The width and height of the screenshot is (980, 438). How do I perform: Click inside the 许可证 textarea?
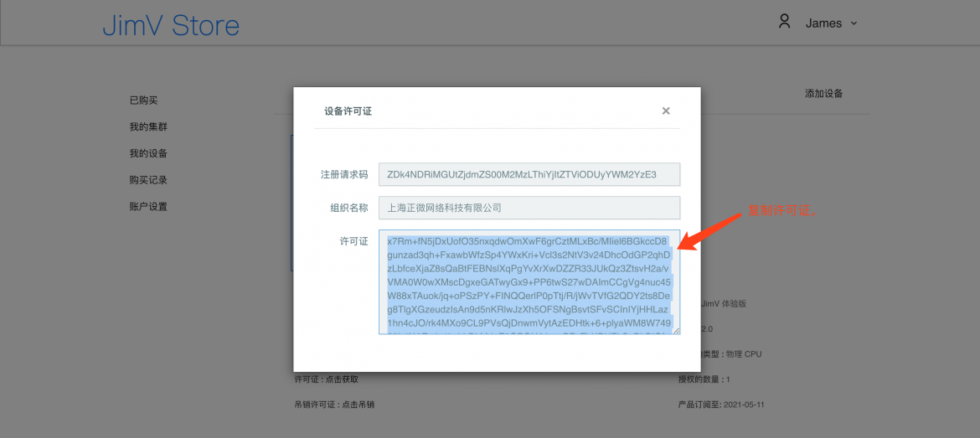coord(529,281)
